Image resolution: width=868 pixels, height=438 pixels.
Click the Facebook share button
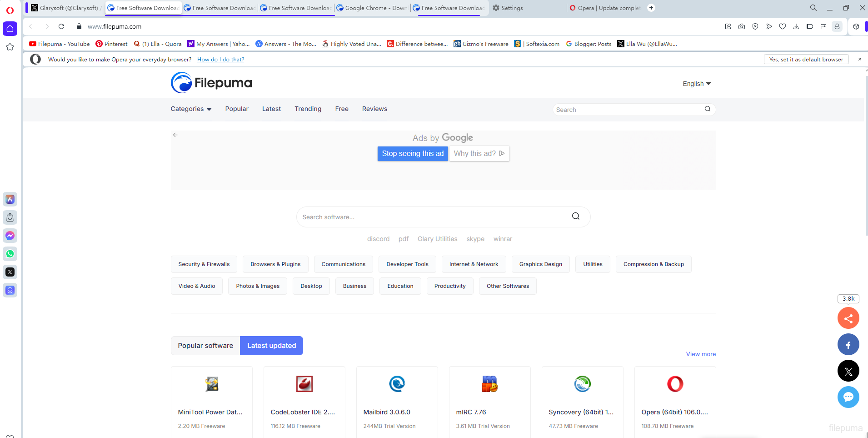(x=848, y=345)
